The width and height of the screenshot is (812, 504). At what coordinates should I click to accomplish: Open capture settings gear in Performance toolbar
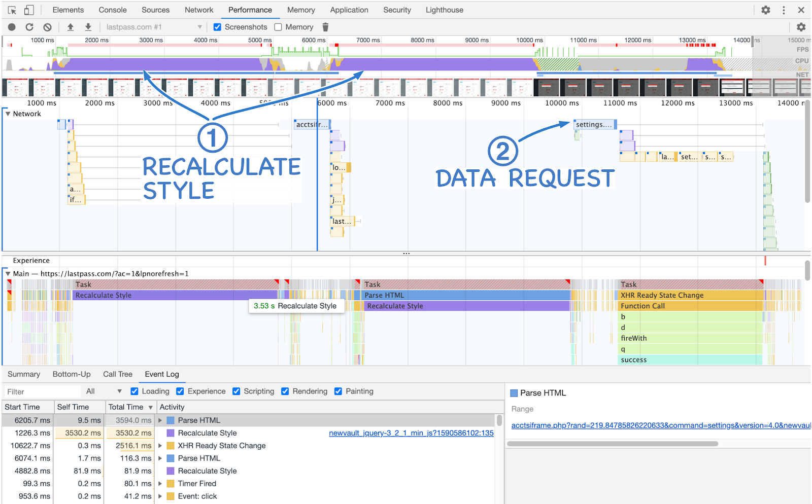coord(801,27)
